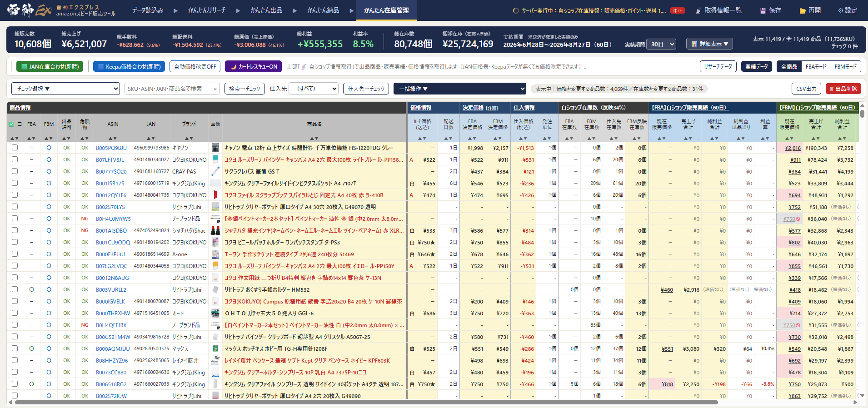Open 設定 gear settings

coord(848,10)
